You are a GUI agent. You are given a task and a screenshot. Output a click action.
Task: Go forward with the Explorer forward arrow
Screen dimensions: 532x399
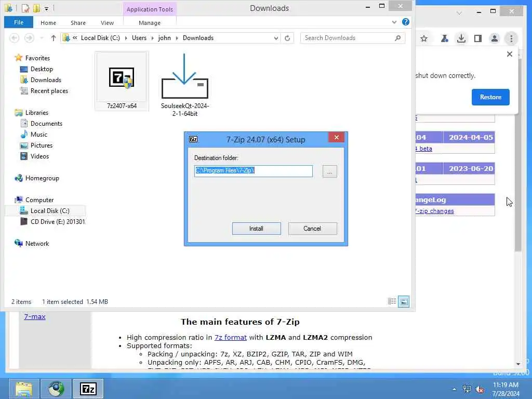pos(29,38)
